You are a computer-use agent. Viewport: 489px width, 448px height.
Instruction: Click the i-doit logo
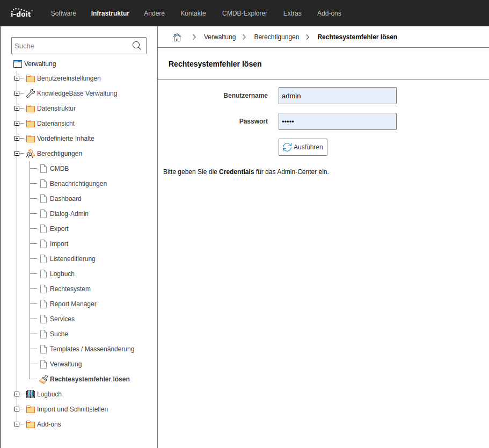pyautogui.click(x=22, y=13)
